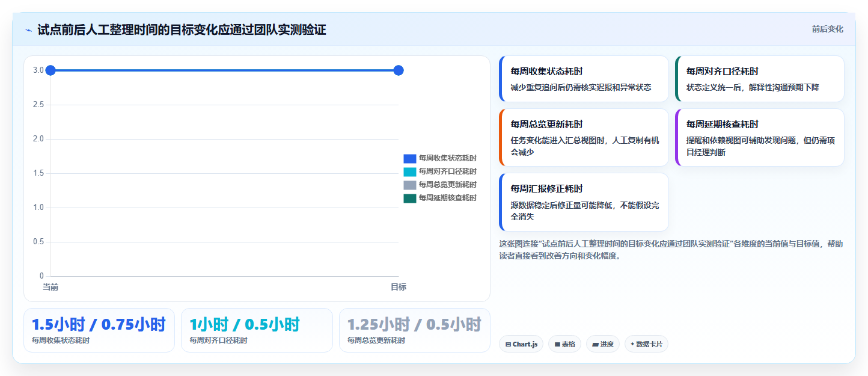The height and width of the screenshot is (376, 868).
Task: Click the lightning icon beside the title
Action: (x=29, y=30)
